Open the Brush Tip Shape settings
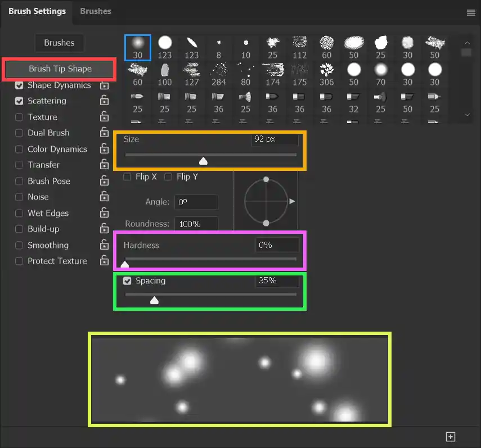481x448 pixels. (x=59, y=69)
